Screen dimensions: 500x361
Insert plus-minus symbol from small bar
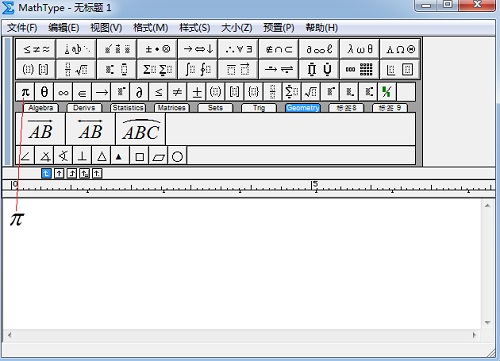(x=197, y=92)
